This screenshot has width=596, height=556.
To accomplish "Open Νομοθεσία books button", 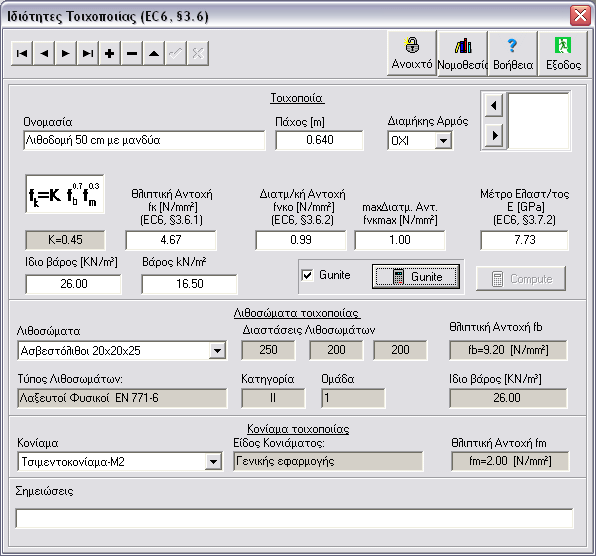I will pos(463,54).
